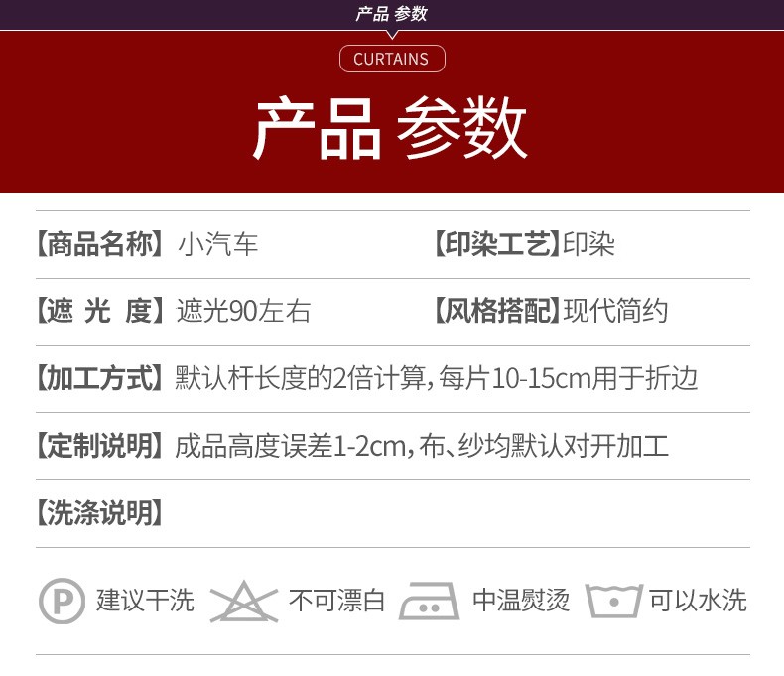Click the medium-heat iron icon
This screenshot has height=676, width=784.
pyautogui.click(x=428, y=602)
